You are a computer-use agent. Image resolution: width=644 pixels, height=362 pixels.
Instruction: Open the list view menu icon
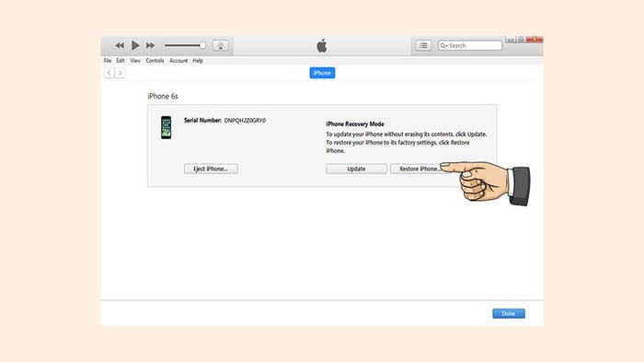click(x=423, y=45)
